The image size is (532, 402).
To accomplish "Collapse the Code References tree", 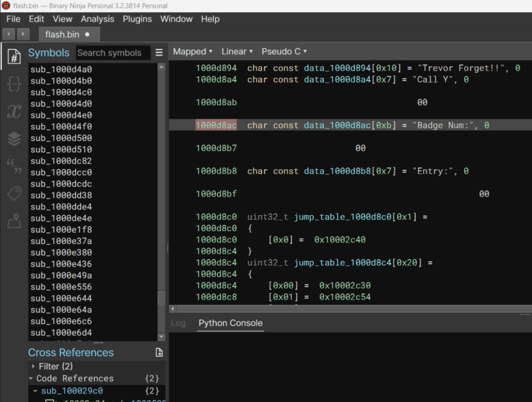I will [x=31, y=378].
